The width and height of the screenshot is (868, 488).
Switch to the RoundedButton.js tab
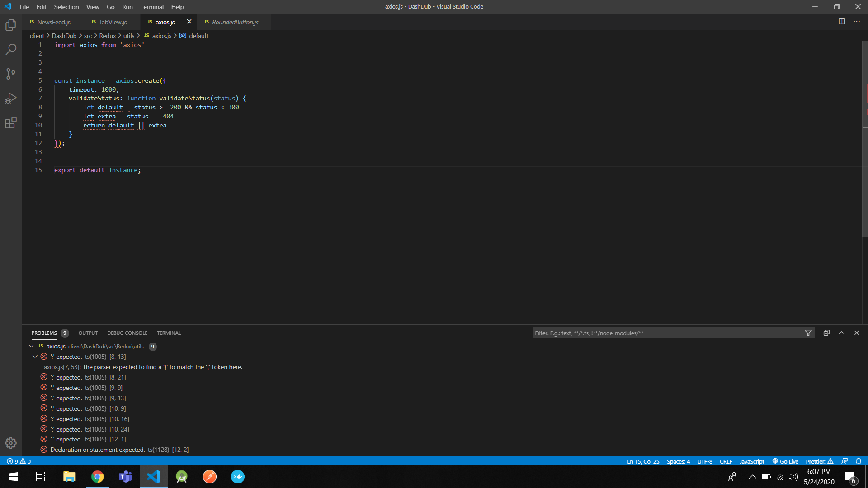[235, 22]
